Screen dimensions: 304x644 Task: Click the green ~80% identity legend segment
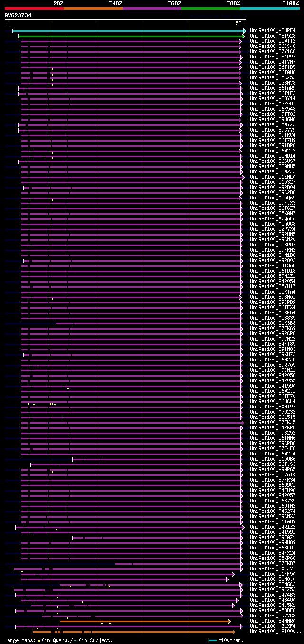[x=210, y=9]
